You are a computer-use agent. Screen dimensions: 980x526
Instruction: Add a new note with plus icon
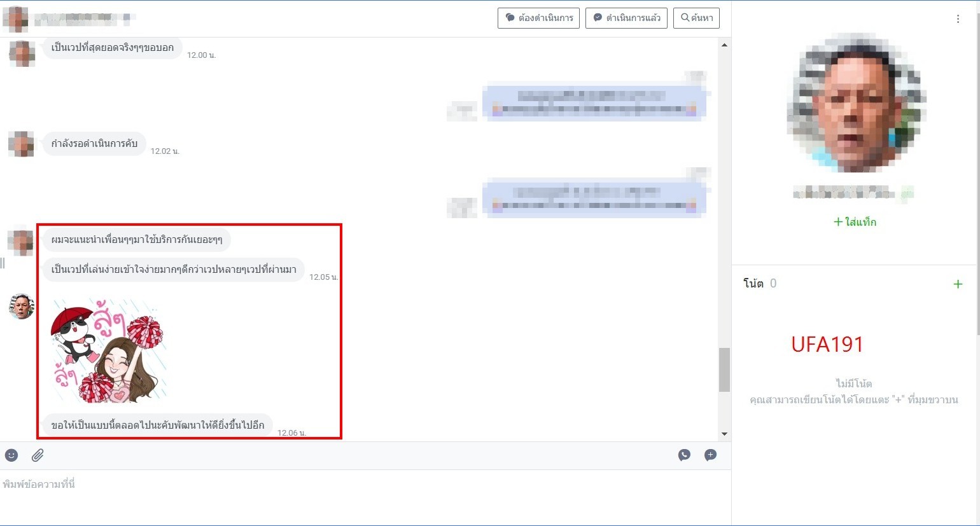pyautogui.click(x=958, y=284)
